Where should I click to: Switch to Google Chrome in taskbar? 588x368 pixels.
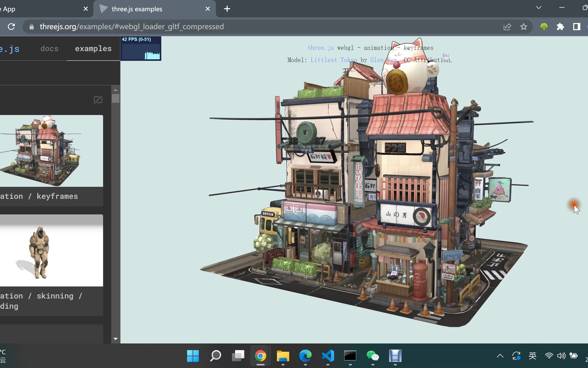point(260,356)
